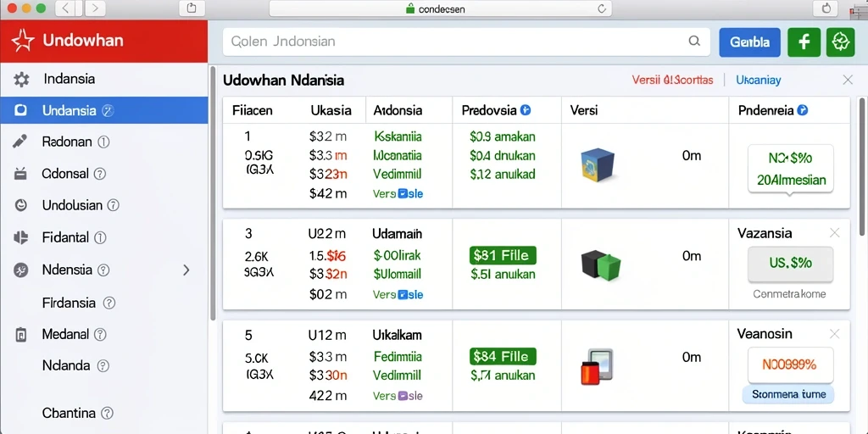Screen dimensions: 868x434
Task: Click into the Colen Jndonsian search field
Action: (466, 42)
